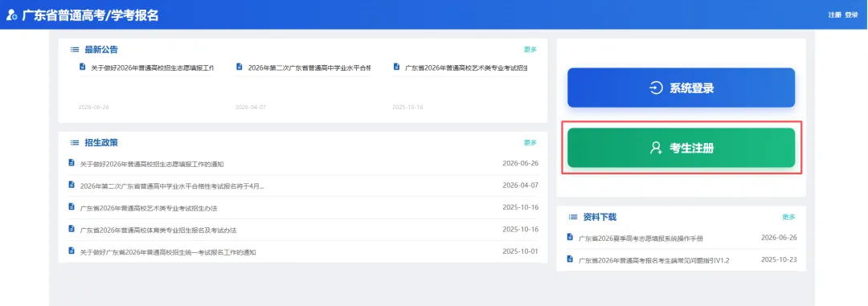Click document icon in policy row 招生统一考试报名工作的通知
The image size is (868, 306).
(x=71, y=251)
